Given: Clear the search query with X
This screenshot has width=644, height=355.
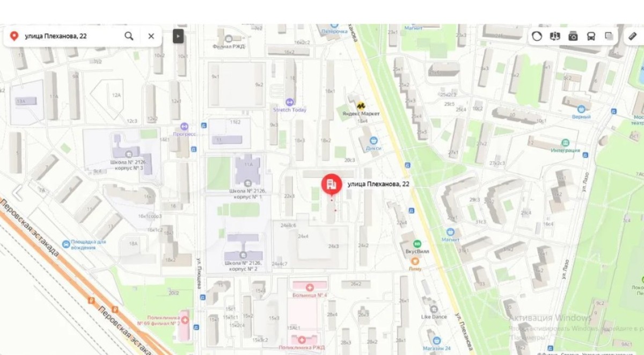Looking at the screenshot, I should [151, 36].
